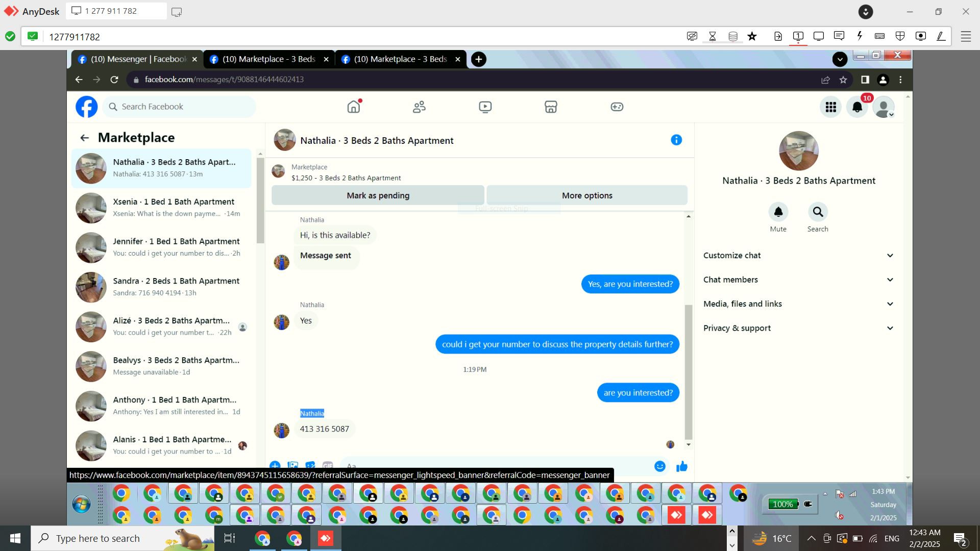Click the Search Facebook input field
980x551 pixels.
pyautogui.click(x=179, y=107)
